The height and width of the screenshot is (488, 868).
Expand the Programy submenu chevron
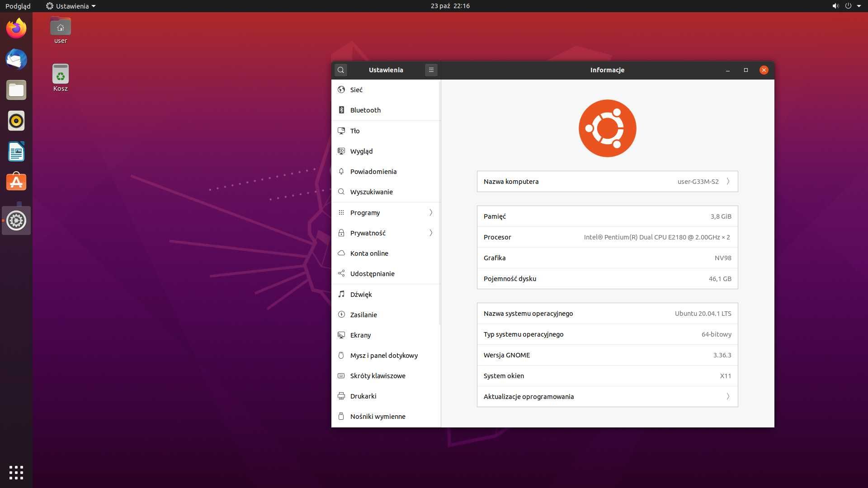[431, 212]
